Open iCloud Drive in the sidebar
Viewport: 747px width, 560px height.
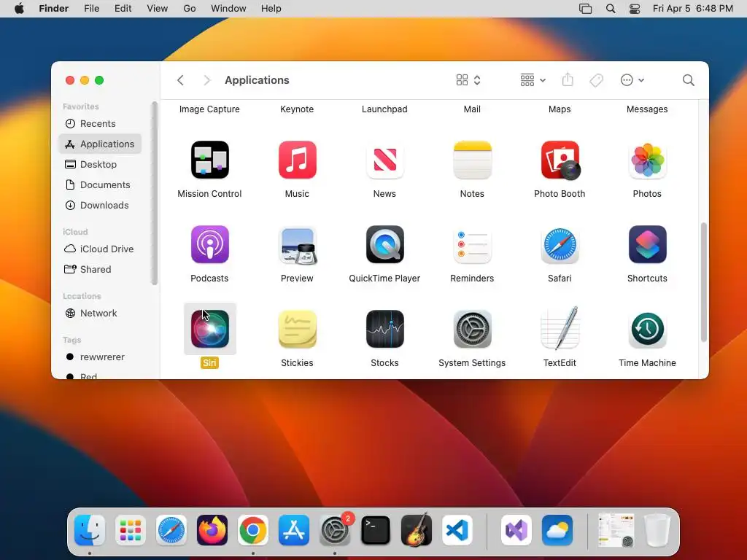(100, 249)
